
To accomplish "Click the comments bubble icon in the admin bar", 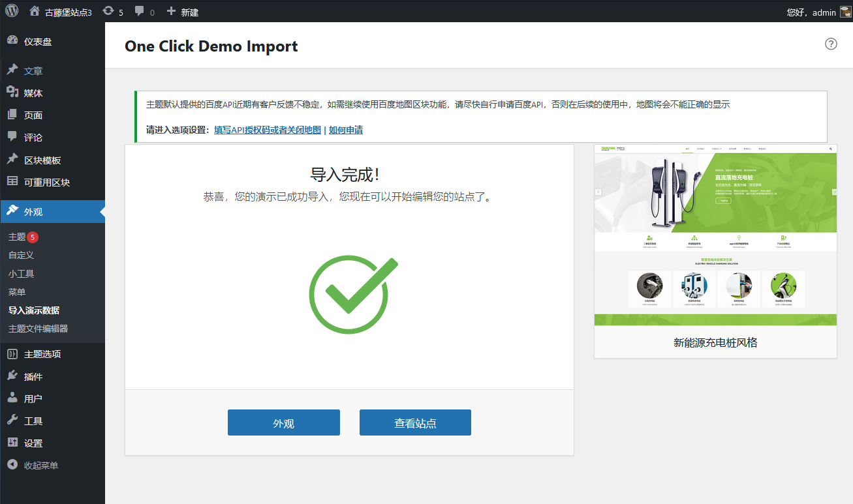I will point(139,12).
